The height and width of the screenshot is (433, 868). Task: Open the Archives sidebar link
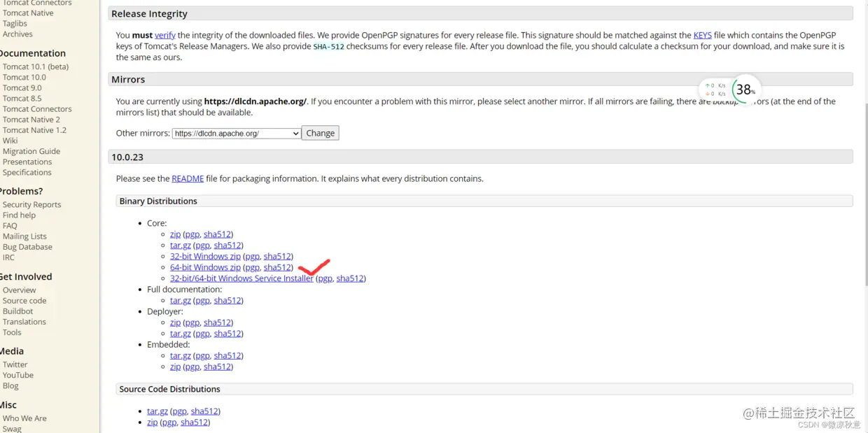tap(17, 34)
